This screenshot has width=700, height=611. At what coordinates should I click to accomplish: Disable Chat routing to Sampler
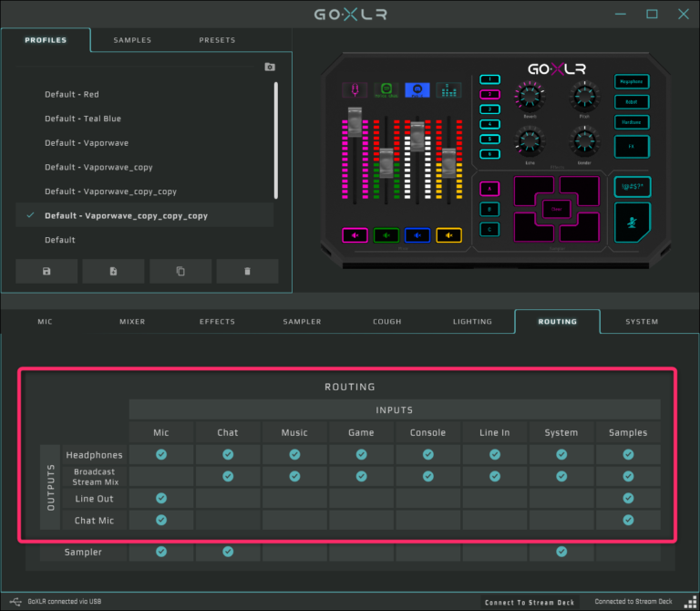[x=228, y=552]
